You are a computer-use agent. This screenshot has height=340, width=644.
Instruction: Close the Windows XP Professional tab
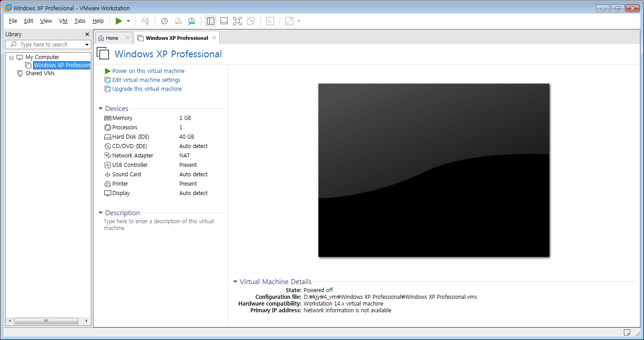point(214,38)
